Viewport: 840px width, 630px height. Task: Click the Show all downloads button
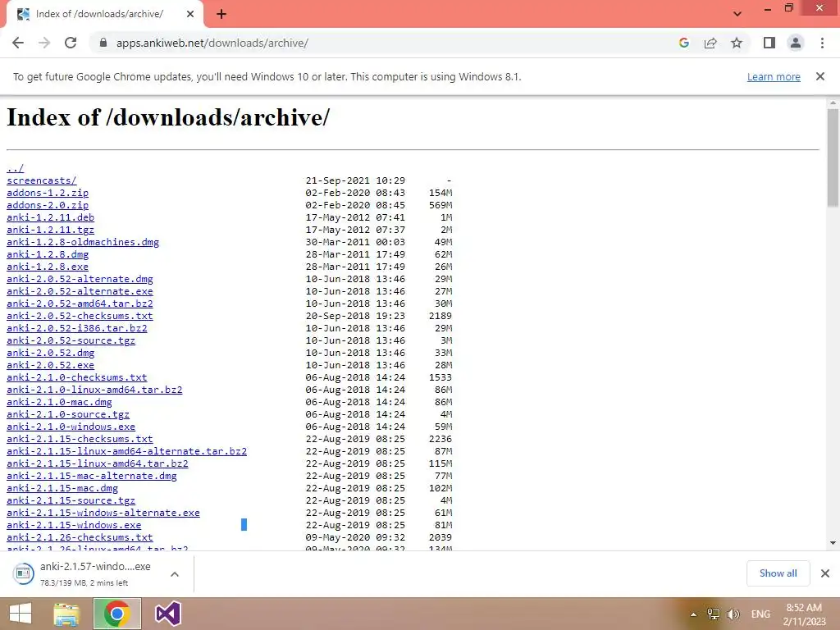point(778,573)
